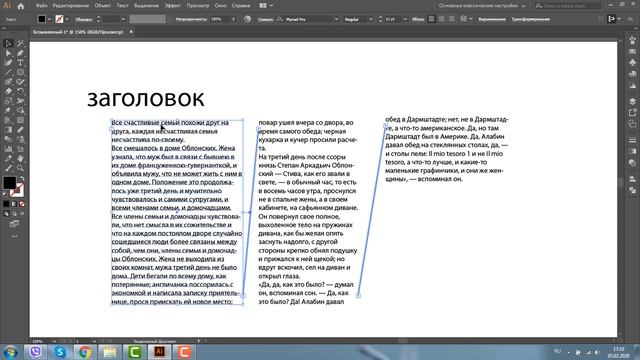Viewport: 640px width, 360px height.
Task: Reset default fill and stroke
Action: pos(5,195)
